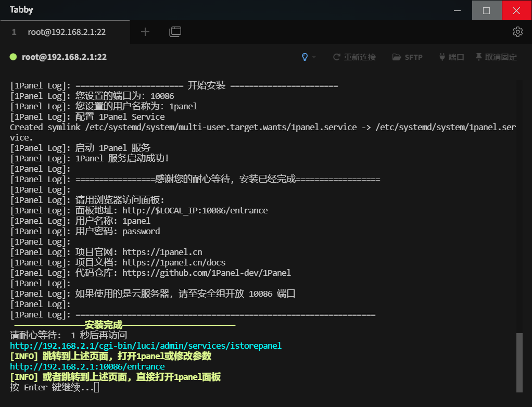Click the $LOCAL_IP:10086/entrance panel address
This screenshot has height=407, width=532.
pyautogui.click(x=195, y=211)
